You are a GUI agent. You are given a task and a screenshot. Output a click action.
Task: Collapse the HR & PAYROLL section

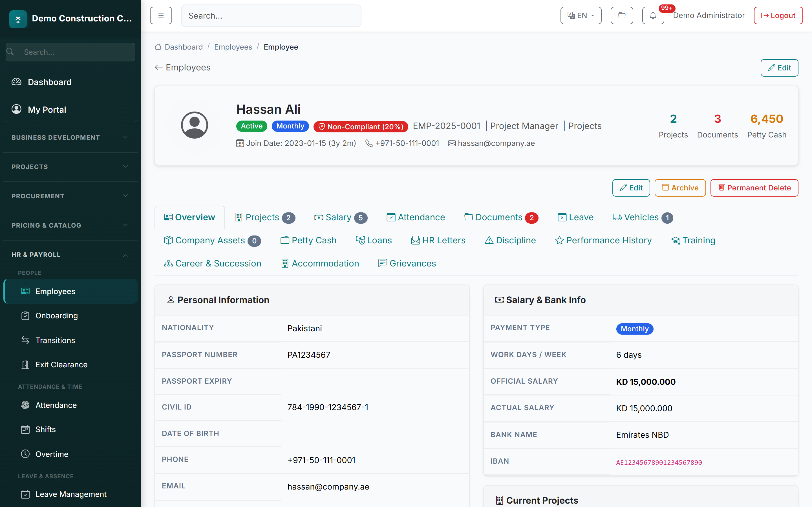(x=70, y=255)
